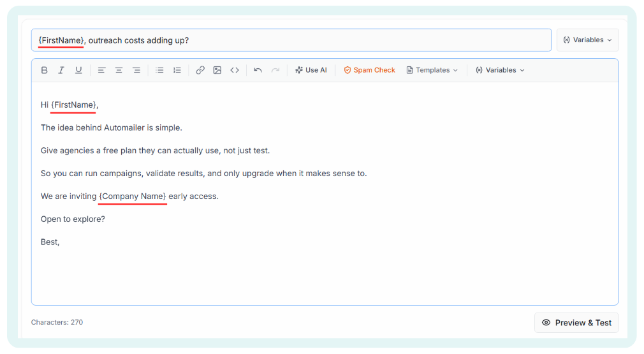This screenshot has width=644, height=354.
Task: Align text to the right
Action: point(136,70)
